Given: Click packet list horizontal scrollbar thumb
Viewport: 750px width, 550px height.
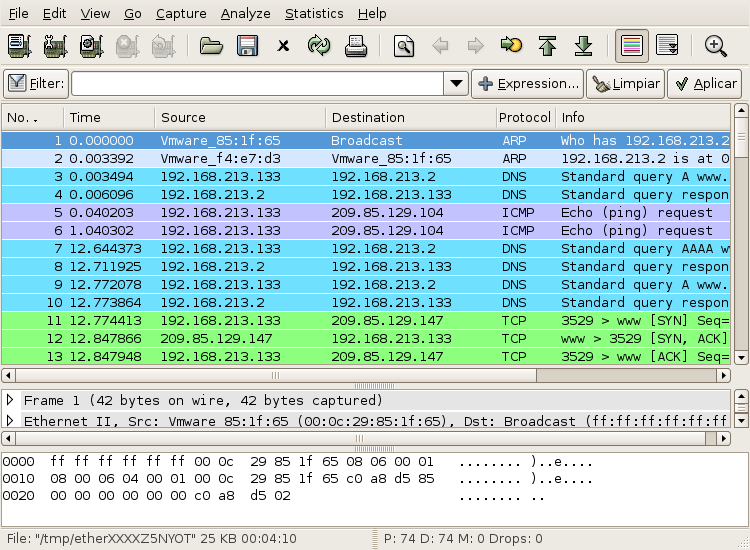Looking at the screenshot, I should click(276, 375).
